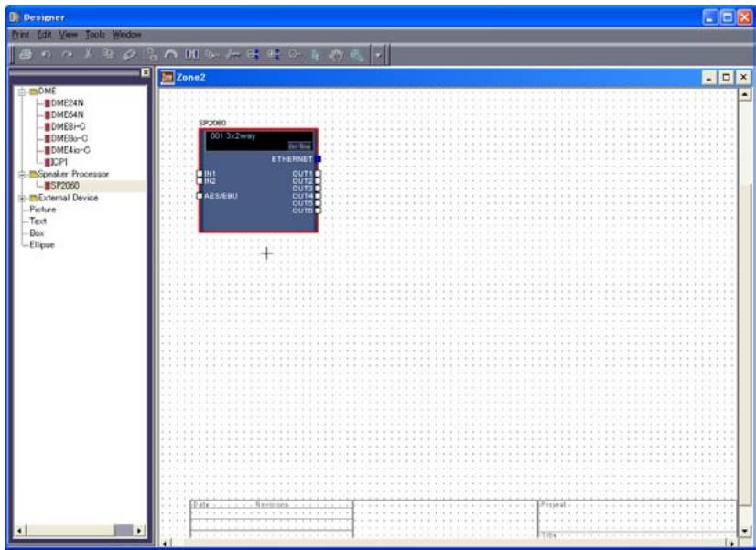Click the Redo arrow icon

[68, 55]
